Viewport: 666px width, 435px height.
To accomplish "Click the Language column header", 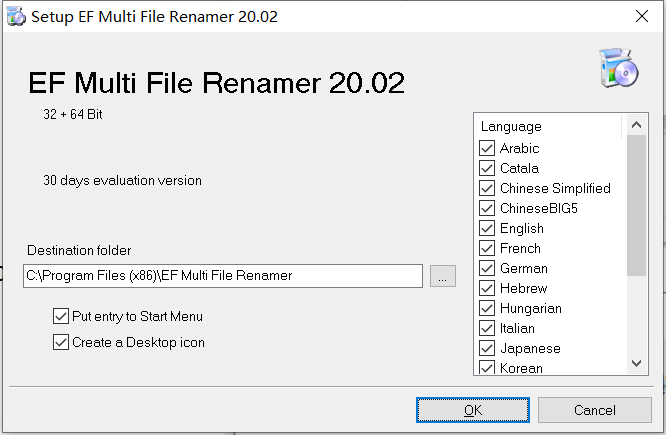I will 548,126.
